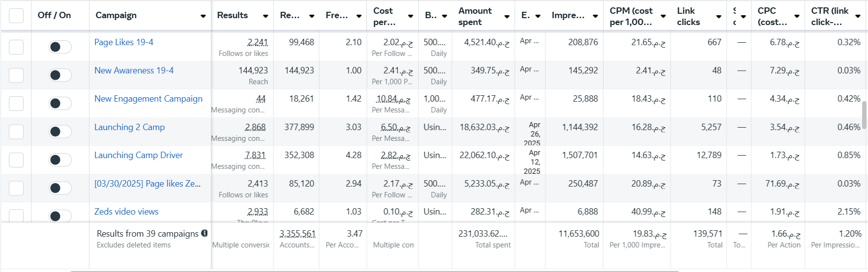Screen dimensions: 868x272
Task: Open the Launching Camp Driver campaign
Action: (x=139, y=155)
